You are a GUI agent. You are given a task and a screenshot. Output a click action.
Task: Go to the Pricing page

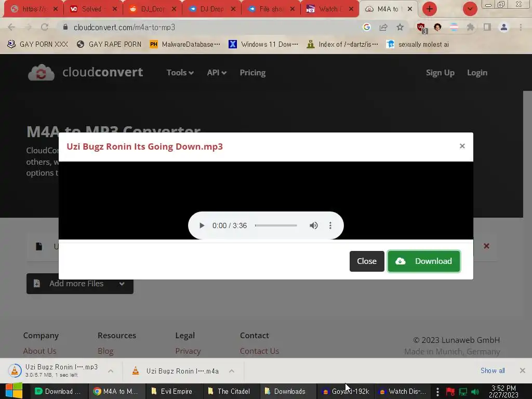click(252, 73)
